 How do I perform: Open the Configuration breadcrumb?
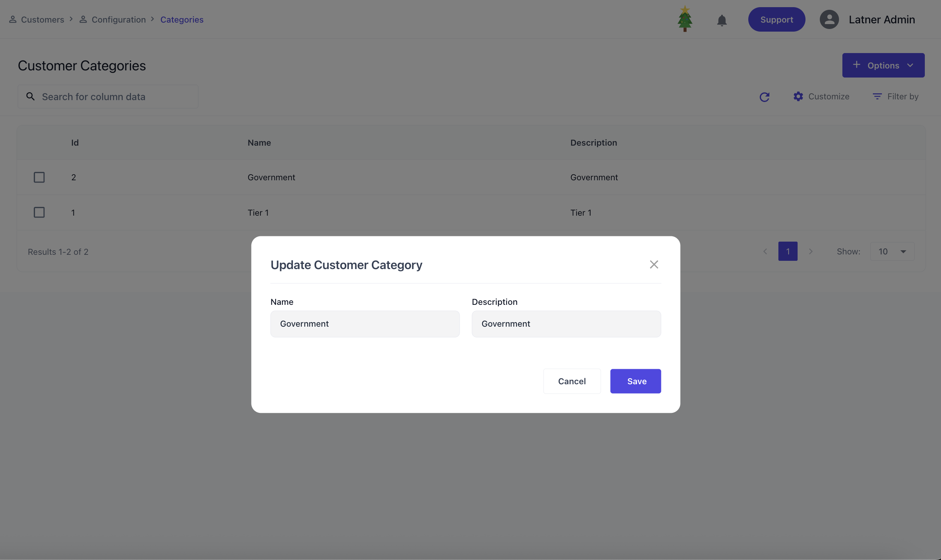118,20
